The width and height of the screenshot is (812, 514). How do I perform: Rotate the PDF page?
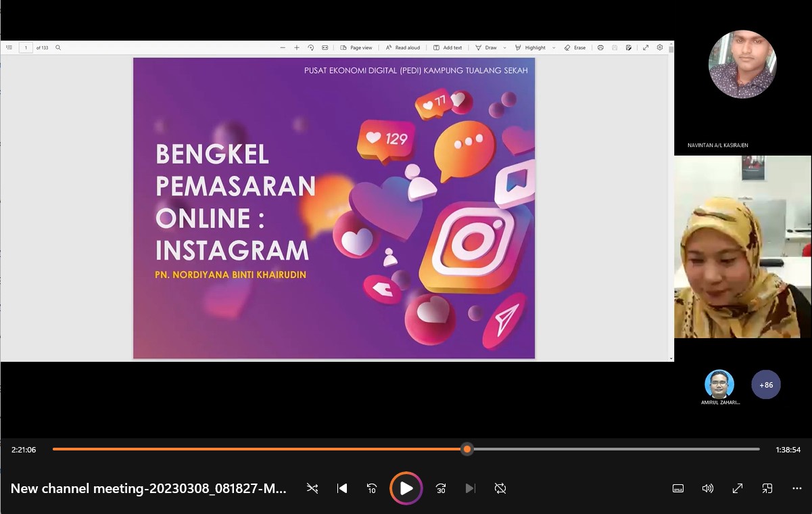[x=311, y=47]
